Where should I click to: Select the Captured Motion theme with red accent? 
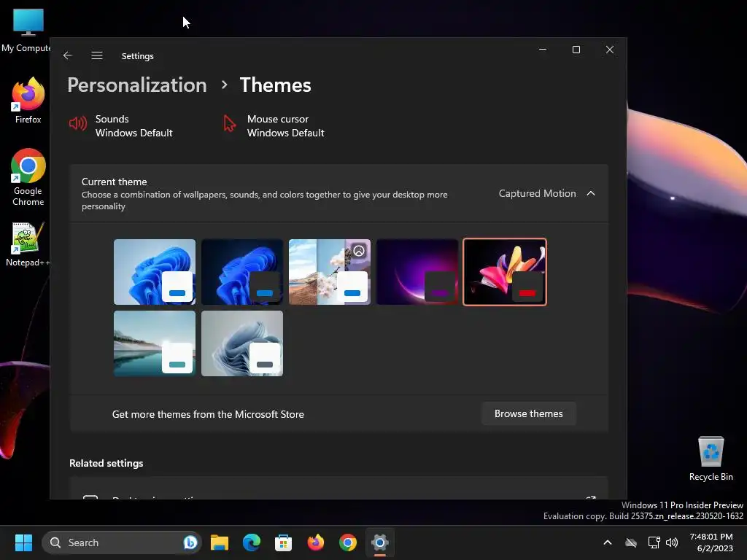(x=505, y=272)
